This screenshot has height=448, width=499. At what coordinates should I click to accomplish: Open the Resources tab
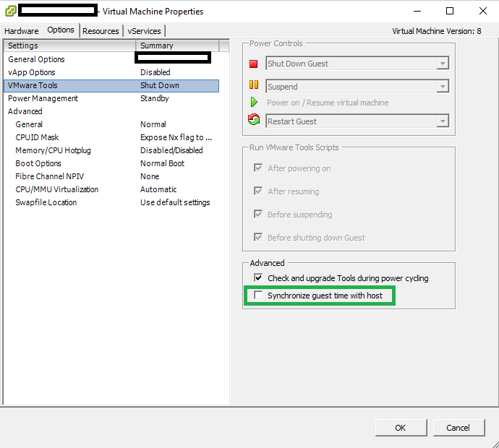coord(101,31)
